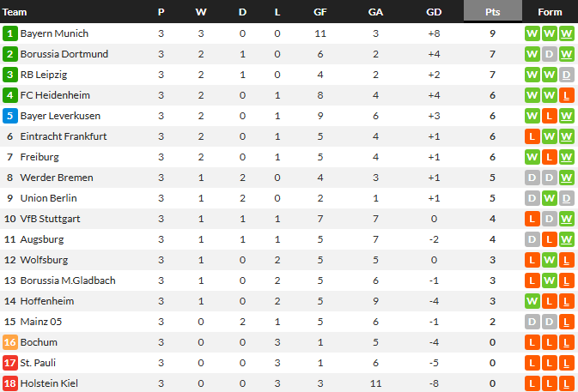Click Holstein Kiel's red position 18 badge
Screen dimensions: 578x392
[10, 383]
